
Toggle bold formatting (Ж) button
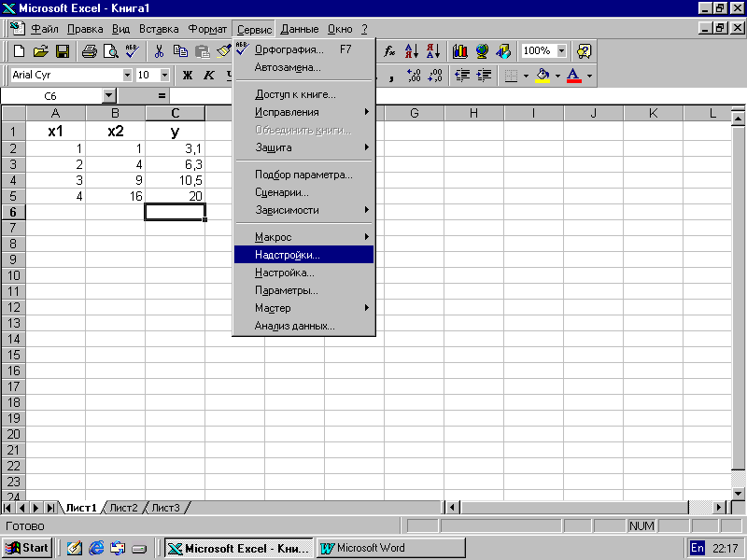coord(188,75)
